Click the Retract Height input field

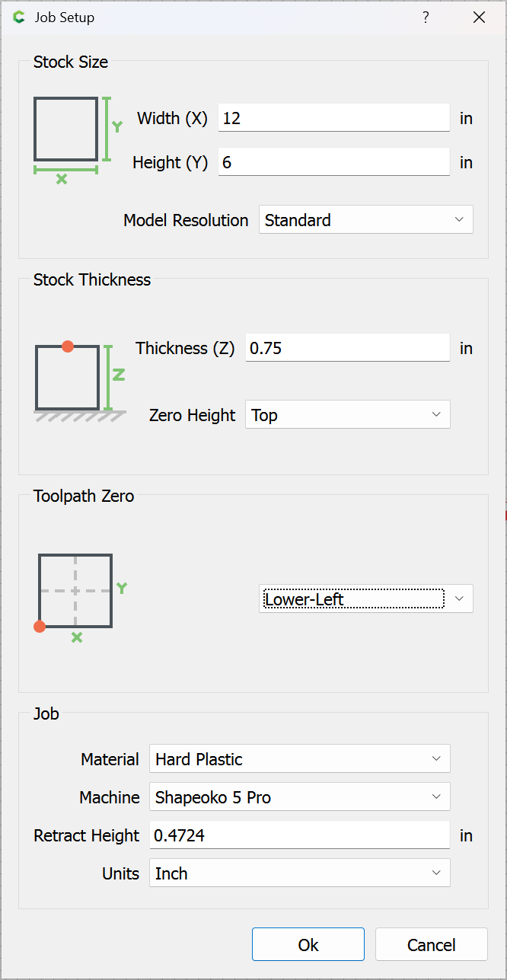tap(299, 835)
